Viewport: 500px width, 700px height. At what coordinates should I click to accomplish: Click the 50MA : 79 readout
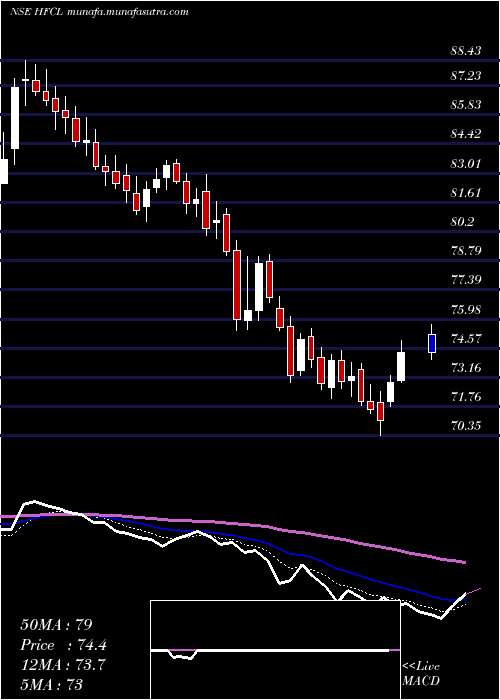56,625
